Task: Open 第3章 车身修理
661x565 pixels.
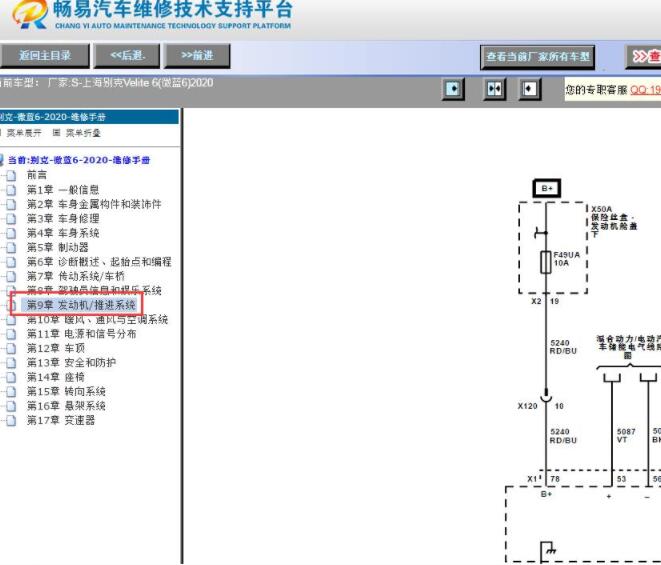Action: tap(63, 218)
